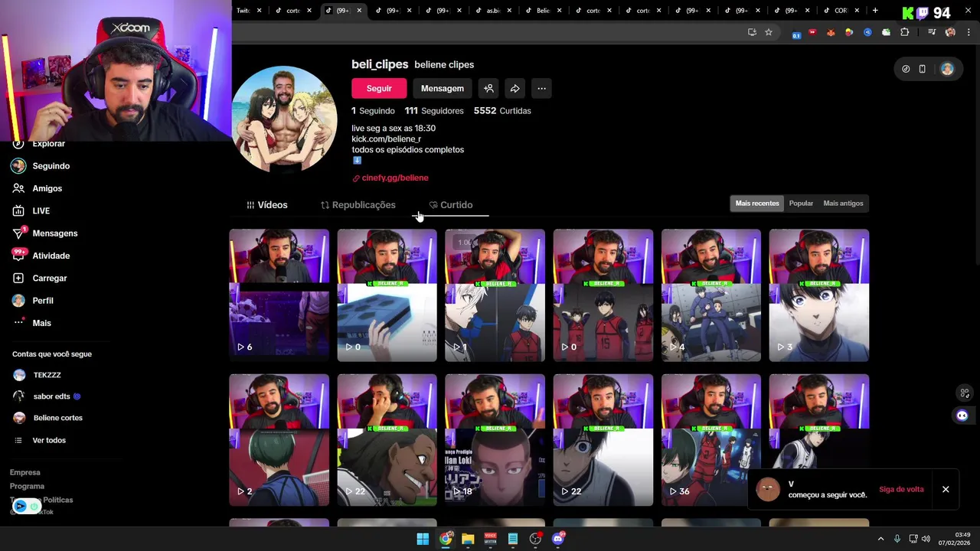The width and height of the screenshot is (980, 551).
Task: Click Siga de volta in notification
Action: pyautogui.click(x=901, y=490)
